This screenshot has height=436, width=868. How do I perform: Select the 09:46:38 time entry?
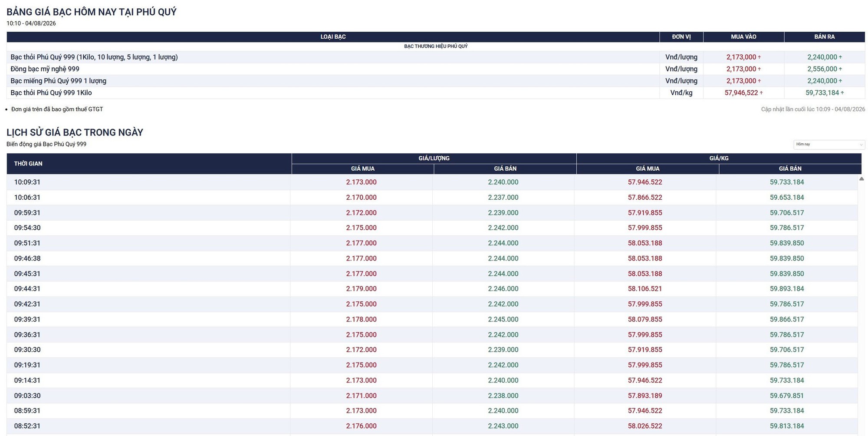click(x=27, y=258)
